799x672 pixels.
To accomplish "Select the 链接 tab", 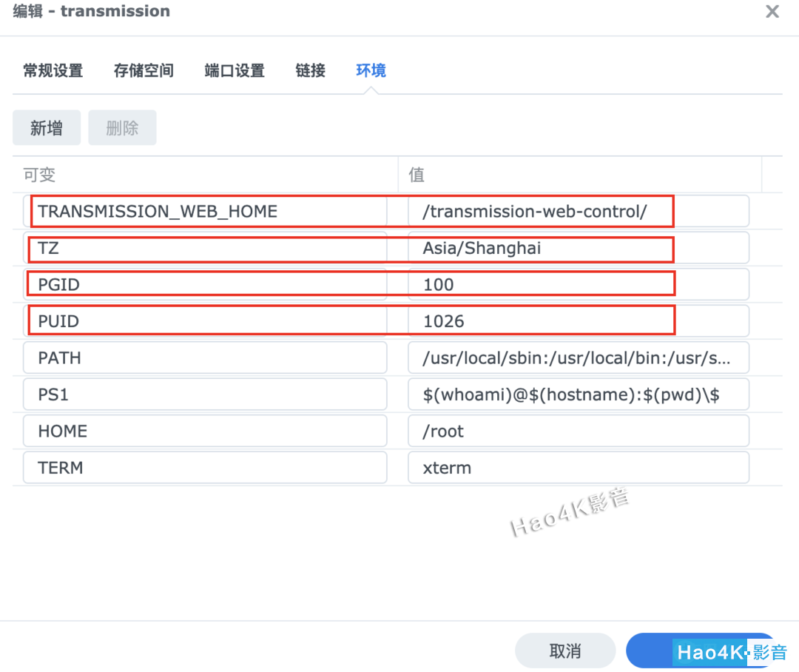I will pos(310,70).
